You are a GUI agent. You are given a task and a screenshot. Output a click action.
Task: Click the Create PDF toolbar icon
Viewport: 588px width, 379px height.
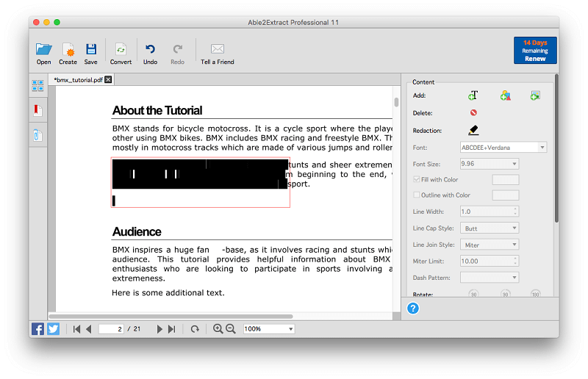click(x=68, y=54)
